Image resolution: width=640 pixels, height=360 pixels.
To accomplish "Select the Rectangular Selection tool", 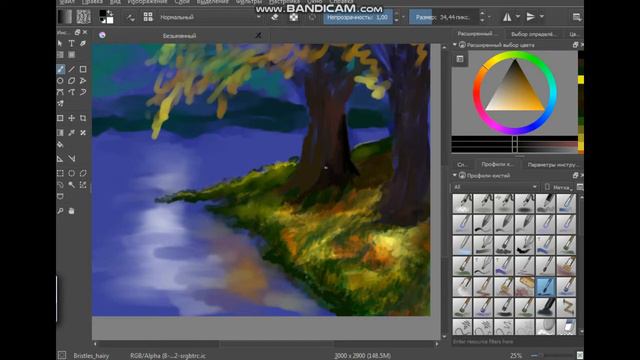I will pos(60,173).
